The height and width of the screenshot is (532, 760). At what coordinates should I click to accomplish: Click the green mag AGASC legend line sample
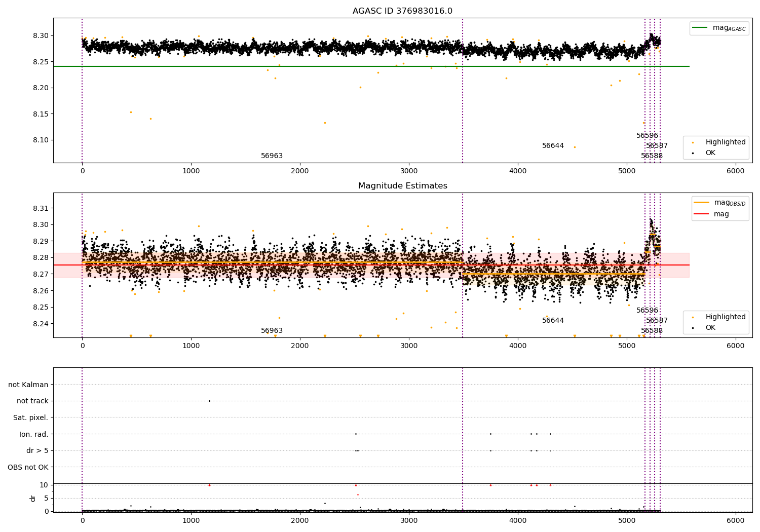[700, 28]
